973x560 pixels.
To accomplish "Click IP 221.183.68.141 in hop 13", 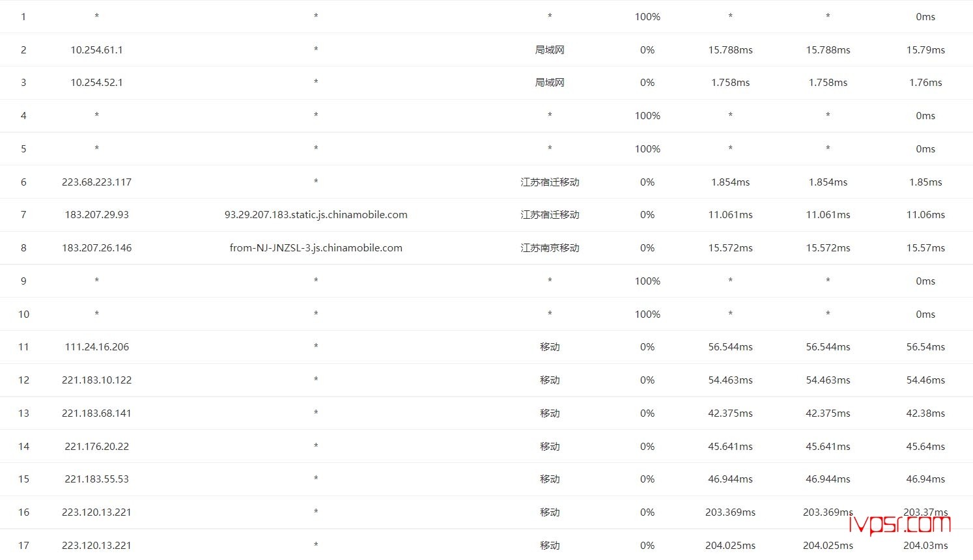I will tap(96, 413).
